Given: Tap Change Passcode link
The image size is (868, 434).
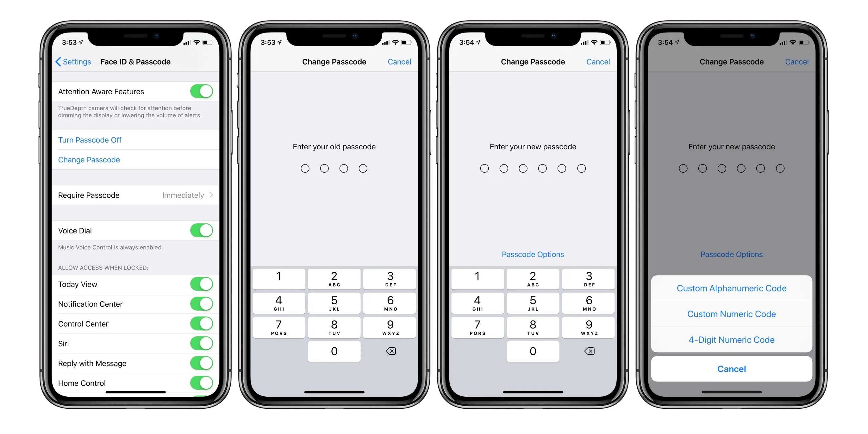Looking at the screenshot, I should click(89, 161).
